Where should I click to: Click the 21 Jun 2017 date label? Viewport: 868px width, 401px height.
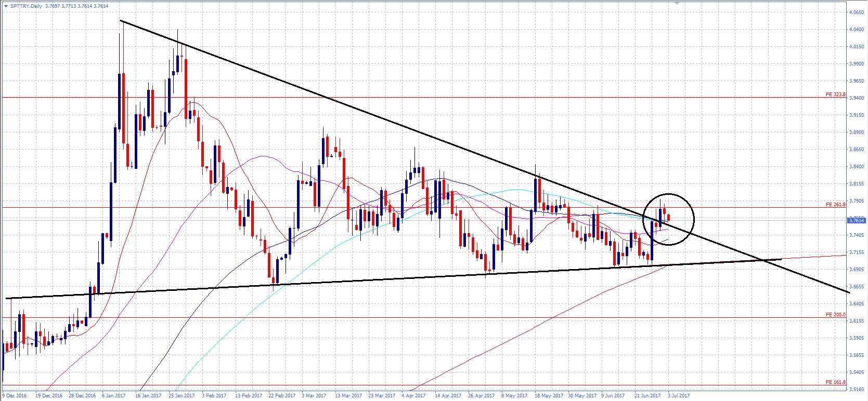647,396
